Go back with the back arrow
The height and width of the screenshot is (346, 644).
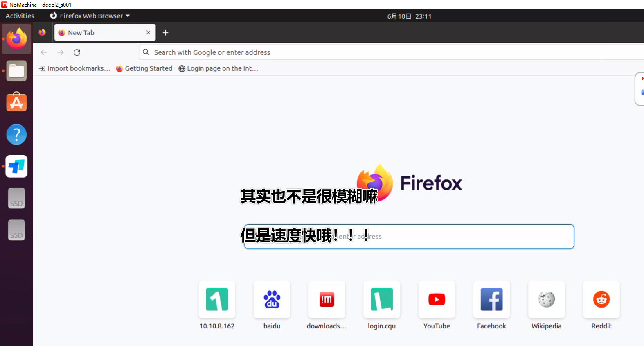(x=44, y=52)
